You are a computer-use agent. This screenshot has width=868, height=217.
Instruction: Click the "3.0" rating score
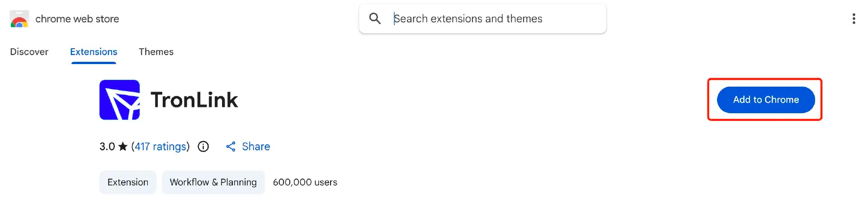(x=107, y=147)
